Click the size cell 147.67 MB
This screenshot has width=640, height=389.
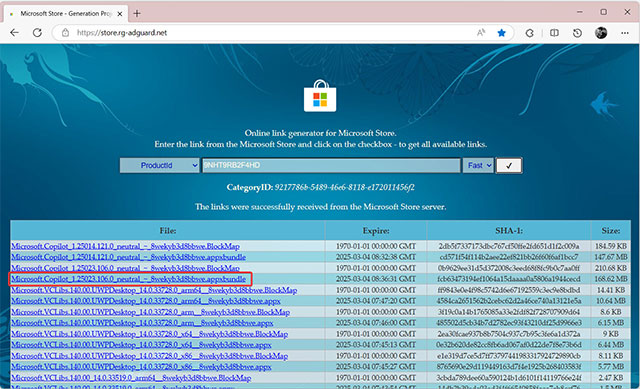(611, 257)
